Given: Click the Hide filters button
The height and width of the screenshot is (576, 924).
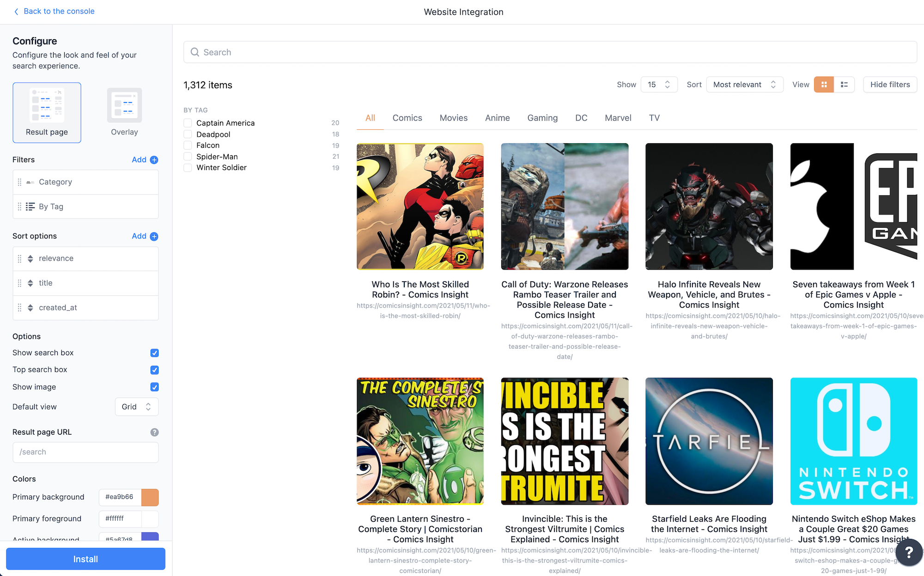Looking at the screenshot, I should point(890,85).
